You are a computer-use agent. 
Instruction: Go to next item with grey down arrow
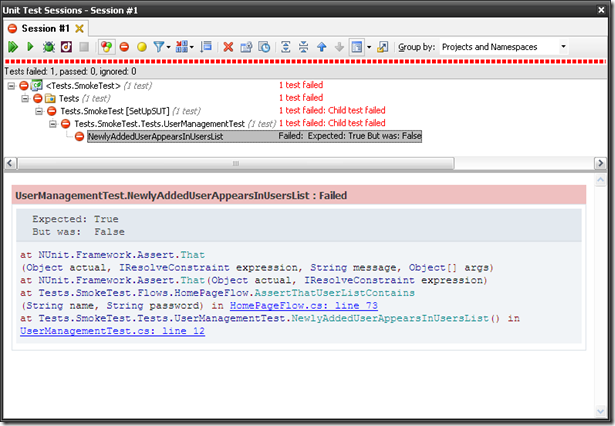pyautogui.click(x=339, y=47)
